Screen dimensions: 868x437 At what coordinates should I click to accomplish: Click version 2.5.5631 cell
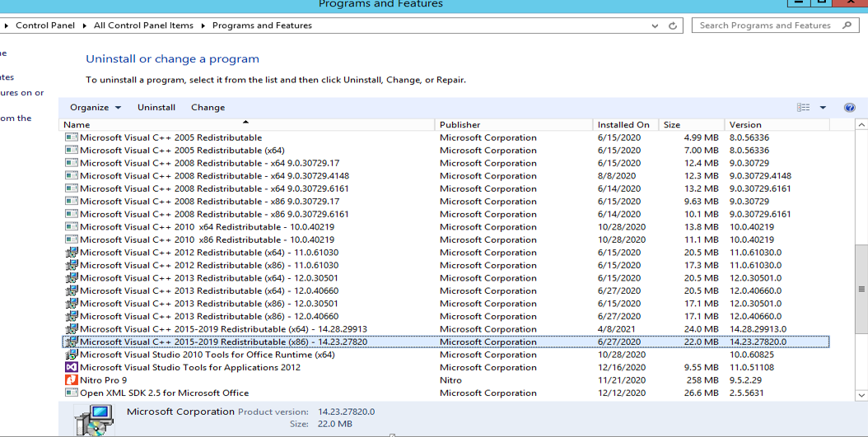tap(746, 393)
